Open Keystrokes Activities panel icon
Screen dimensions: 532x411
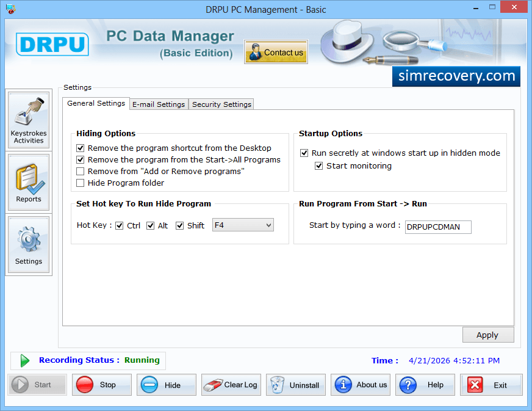coord(29,120)
